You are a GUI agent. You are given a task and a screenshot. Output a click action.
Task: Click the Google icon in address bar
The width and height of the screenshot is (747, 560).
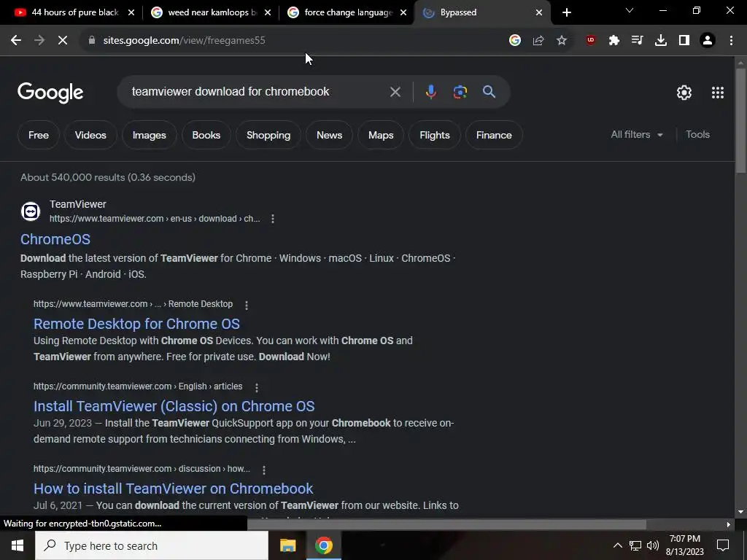(x=514, y=41)
